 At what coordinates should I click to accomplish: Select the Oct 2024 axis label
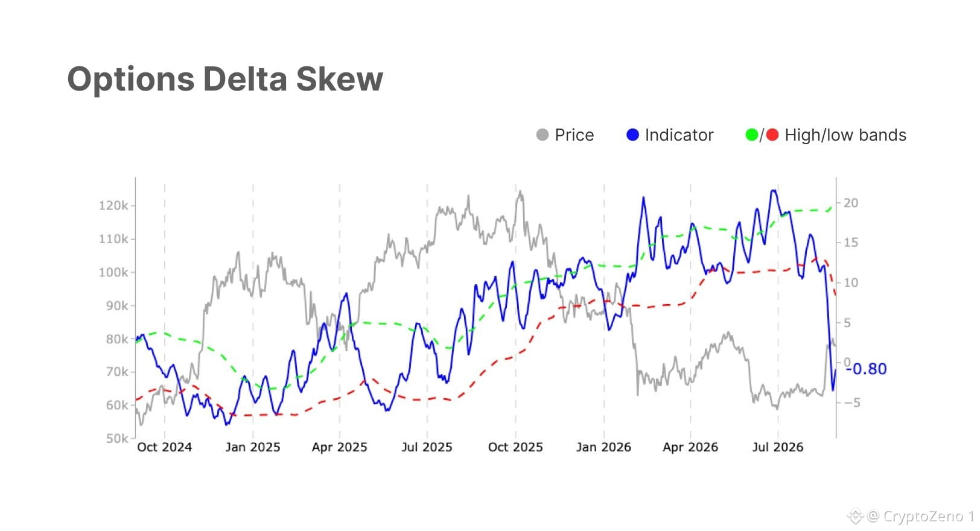point(164,447)
